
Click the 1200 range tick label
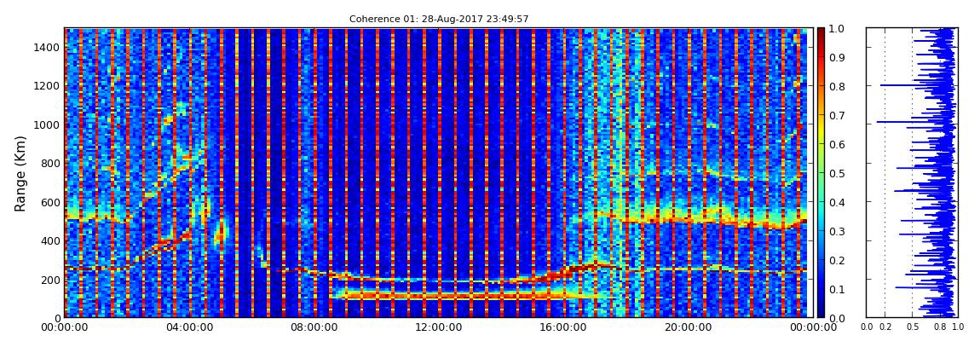click(45, 86)
